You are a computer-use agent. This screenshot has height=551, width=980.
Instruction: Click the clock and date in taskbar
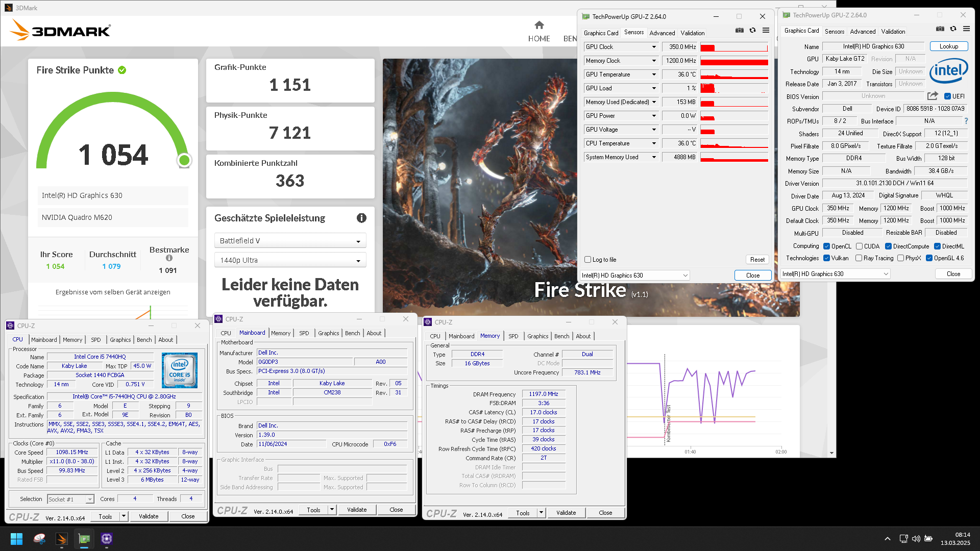coord(955,539)
